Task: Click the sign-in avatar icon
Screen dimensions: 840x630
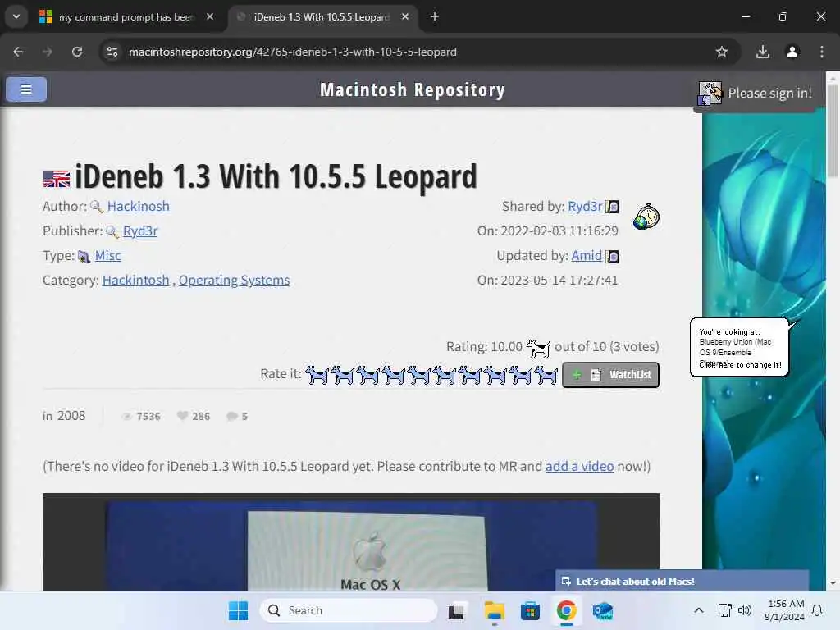Action: click(x=710, y=94)
